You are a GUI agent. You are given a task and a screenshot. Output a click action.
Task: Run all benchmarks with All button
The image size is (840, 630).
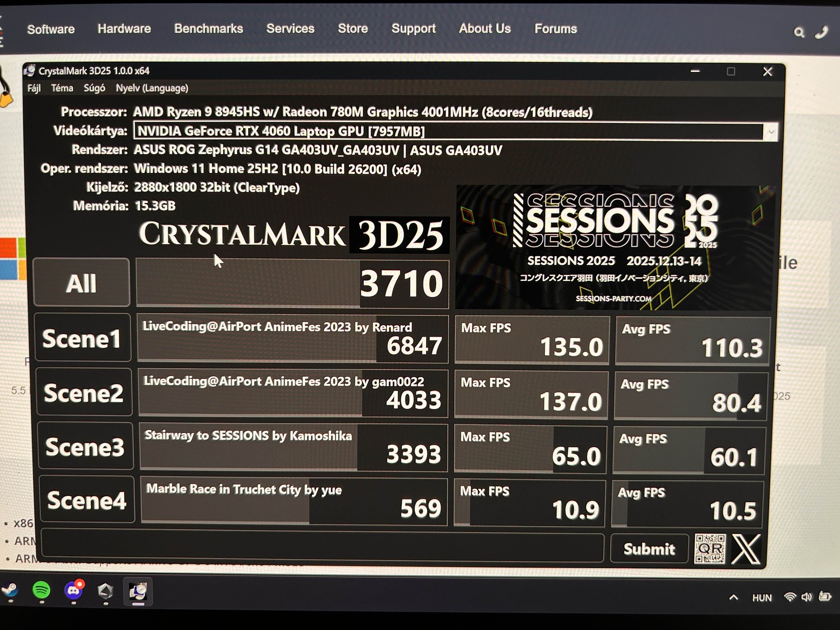pyautogui.click(x=81, y=282)
